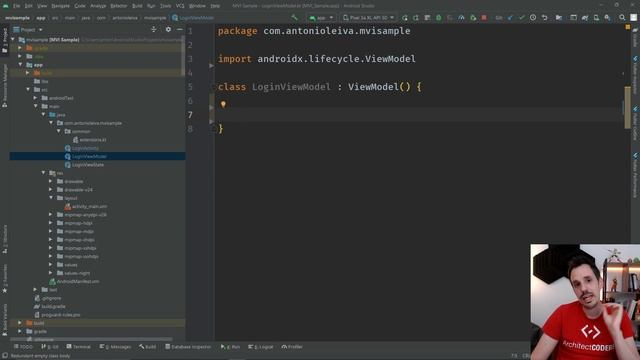Hide the project panel with minus icon

click(180, 29)
